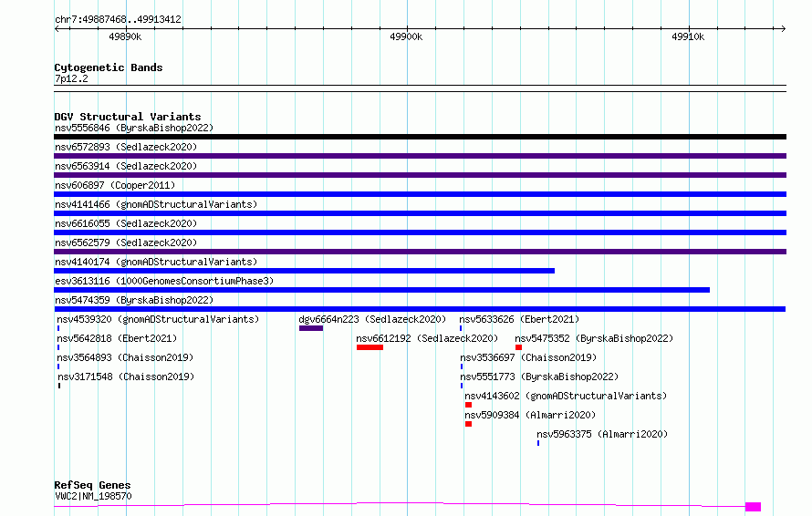Select the red nsv5475352 variant marker
Viewport: 812px width, 516px height.
(518, 347)
